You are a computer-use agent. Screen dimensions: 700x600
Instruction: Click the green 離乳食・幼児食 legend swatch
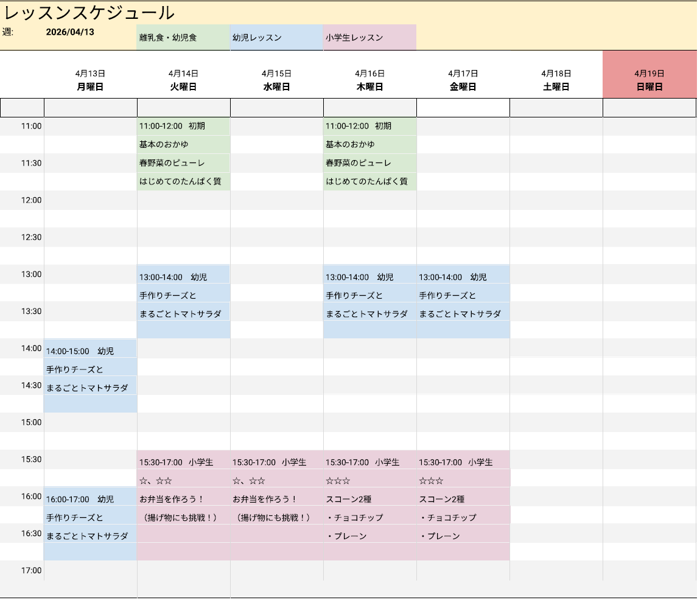point(183,37)
